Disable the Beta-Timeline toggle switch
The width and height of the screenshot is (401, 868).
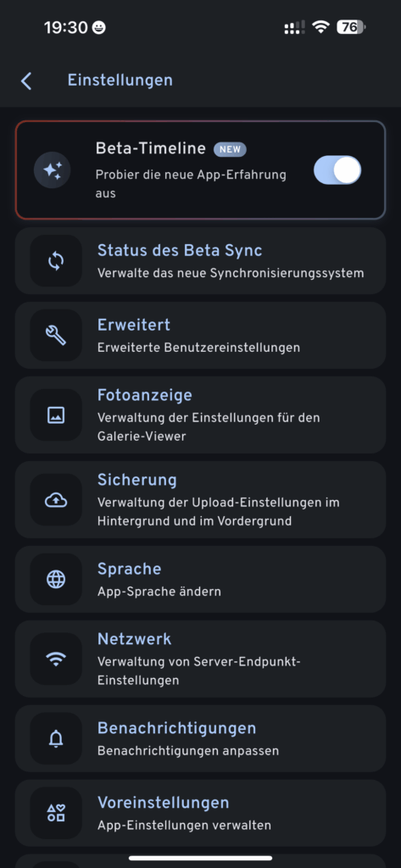coord(337,170)
